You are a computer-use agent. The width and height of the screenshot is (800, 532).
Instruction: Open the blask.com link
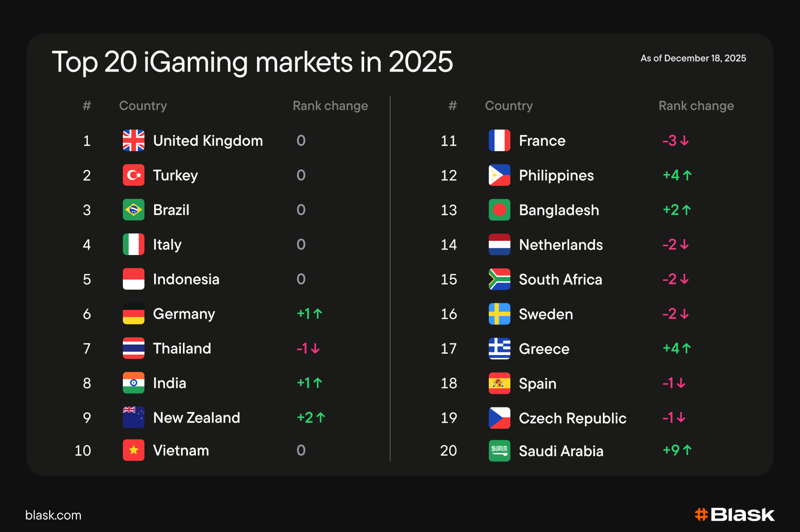tap(53, 515)
